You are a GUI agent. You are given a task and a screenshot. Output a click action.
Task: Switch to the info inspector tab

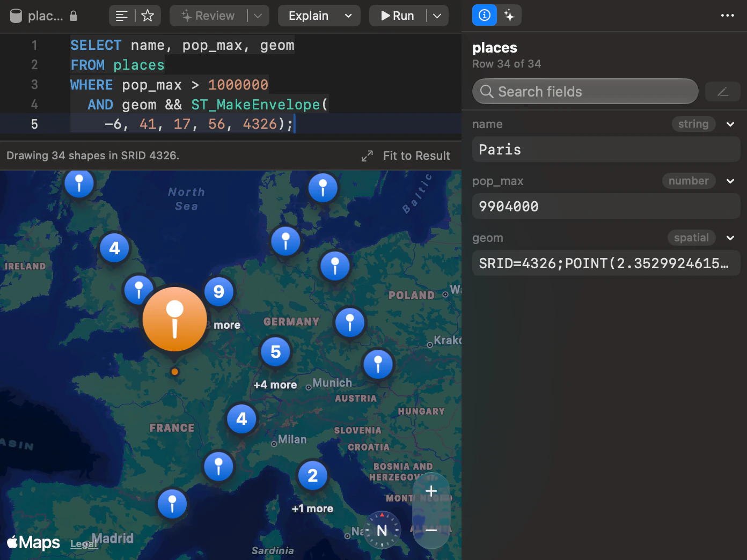click(485, 15)
